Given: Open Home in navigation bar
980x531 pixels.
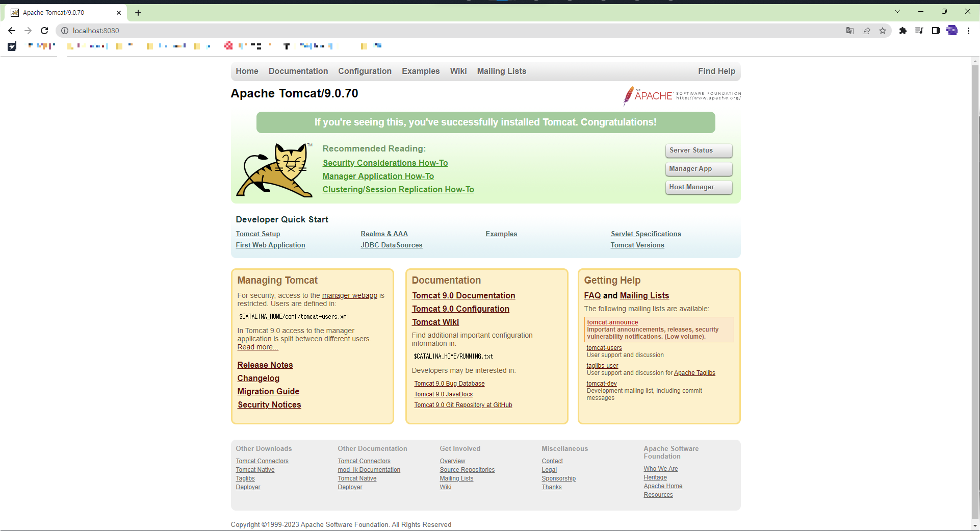Looking at the screenshot, I should click(x=247, y=71).
